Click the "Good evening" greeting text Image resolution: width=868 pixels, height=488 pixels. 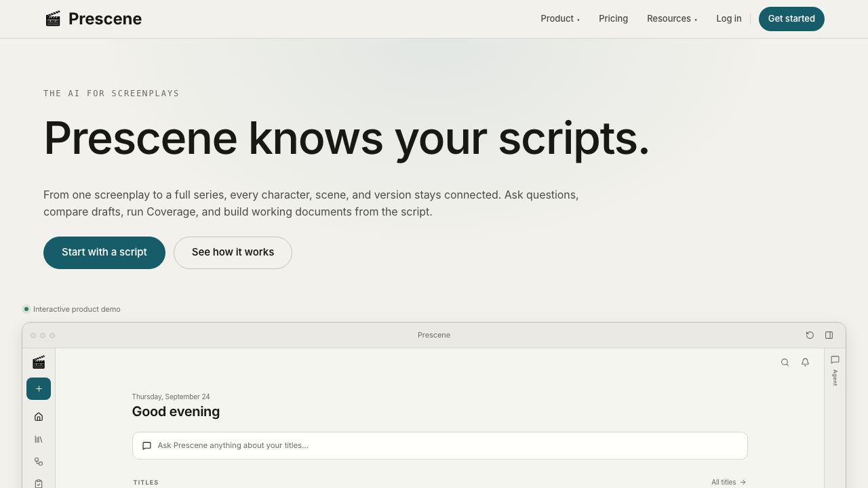click(x=176, y=411)
